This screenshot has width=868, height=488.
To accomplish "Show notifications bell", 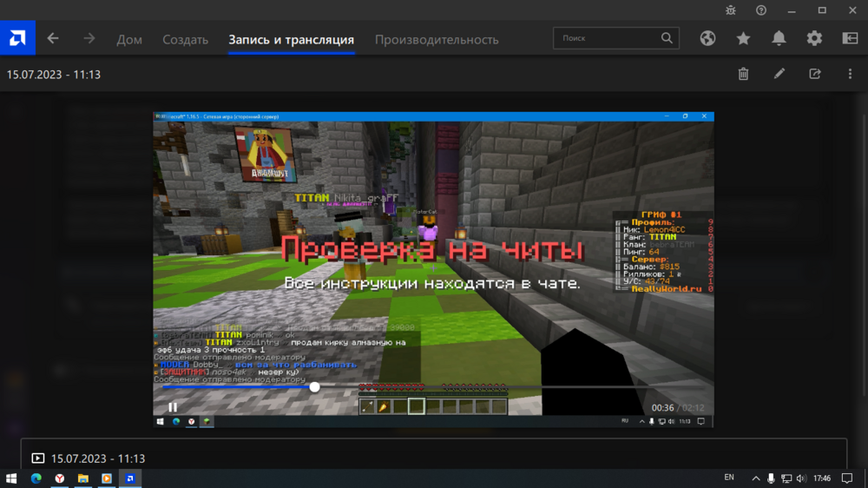I will pos(779,37).
